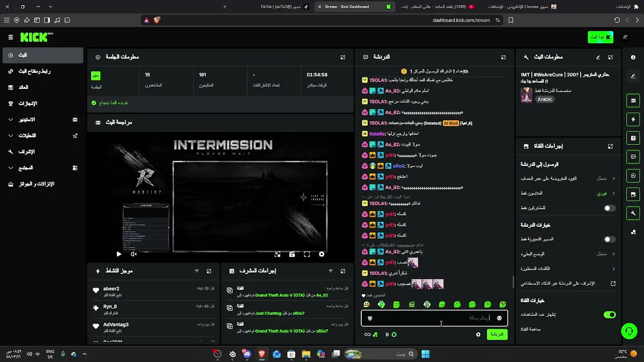This screenshot has width=644, height=362.
Task: Click the KICK logo
Action: coord(37,37)
